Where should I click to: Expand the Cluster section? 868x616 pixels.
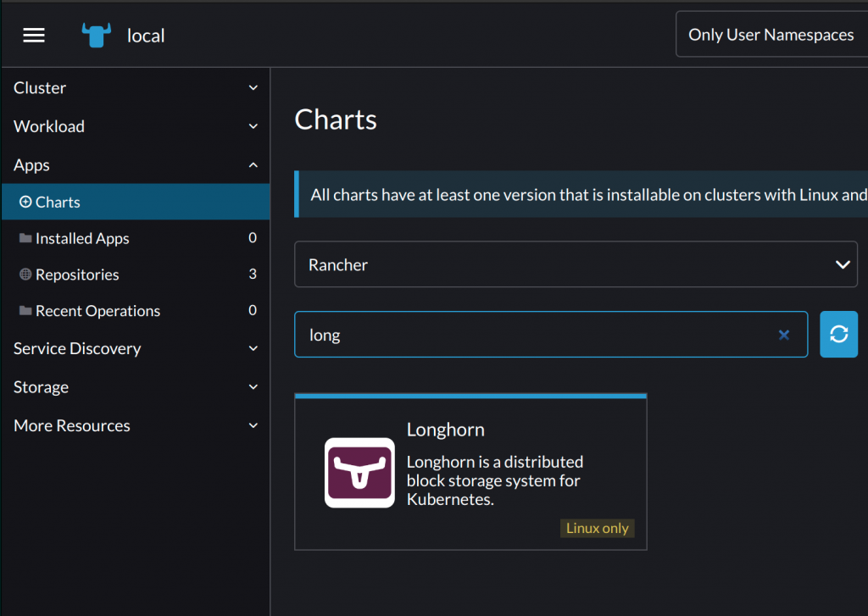pyautogui.click(x=253, y=88)
